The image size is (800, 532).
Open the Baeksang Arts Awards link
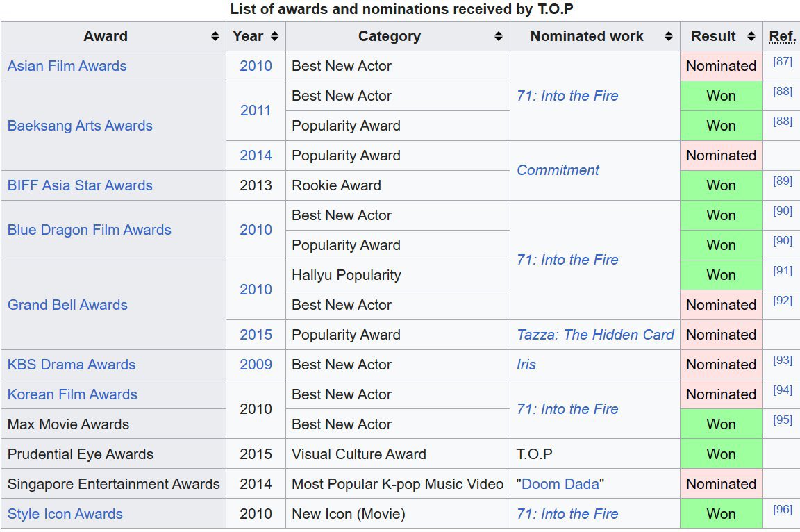point(80,126)
